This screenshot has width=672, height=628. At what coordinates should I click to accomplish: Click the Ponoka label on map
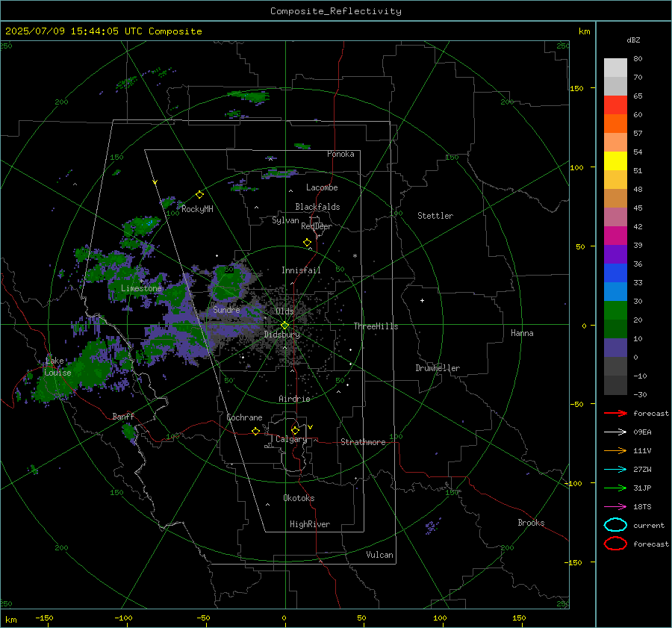(340, 154)
